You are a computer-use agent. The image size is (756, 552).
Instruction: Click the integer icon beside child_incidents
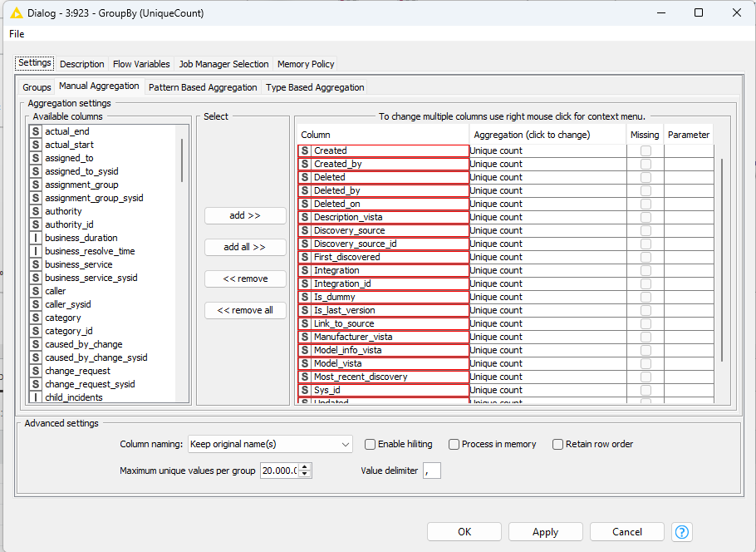[x=36, y=397]
